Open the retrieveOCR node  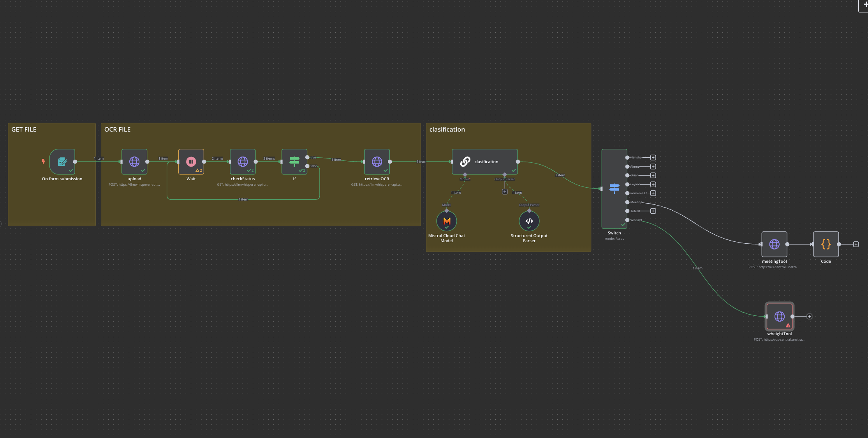pos(377,162)
